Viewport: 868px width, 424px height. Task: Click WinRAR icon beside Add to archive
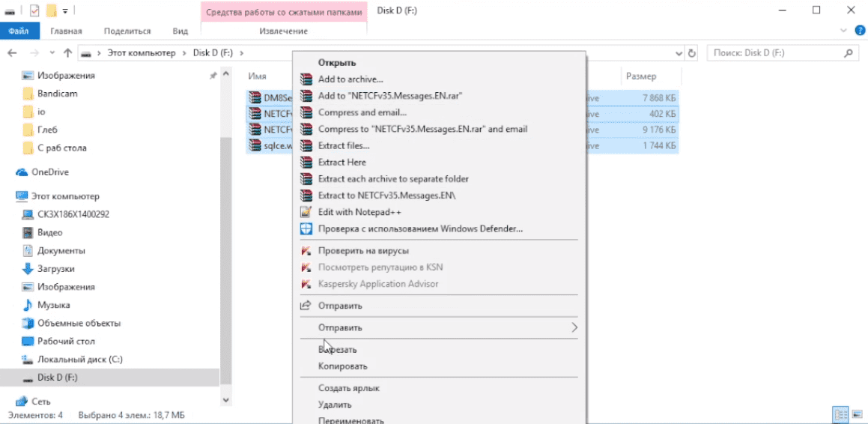(x=306, y=79)
